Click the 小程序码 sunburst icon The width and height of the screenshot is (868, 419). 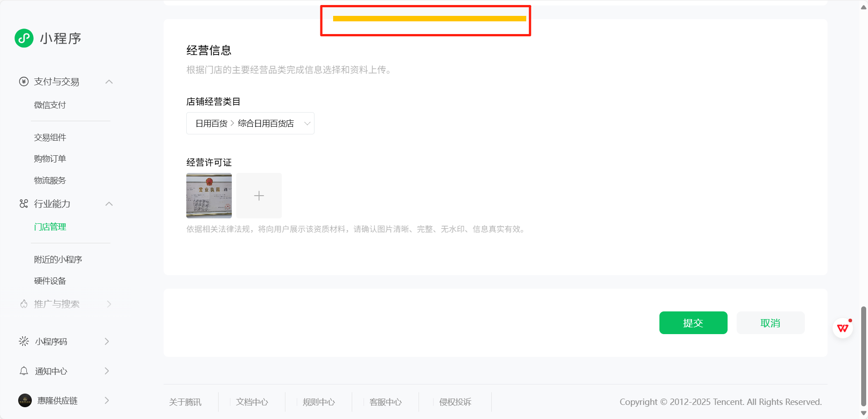coord(24,341)
